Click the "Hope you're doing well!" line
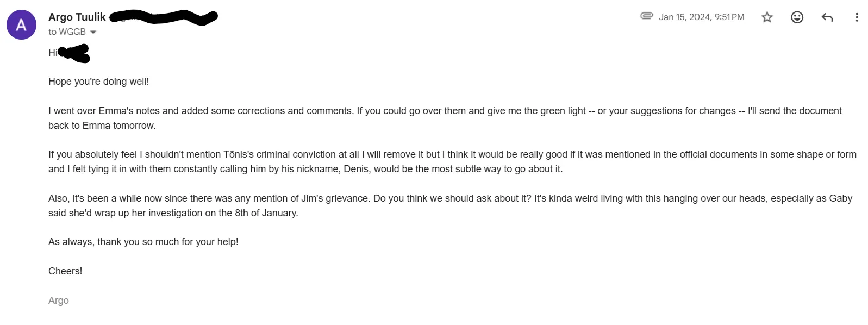 [x=98, y=82]
